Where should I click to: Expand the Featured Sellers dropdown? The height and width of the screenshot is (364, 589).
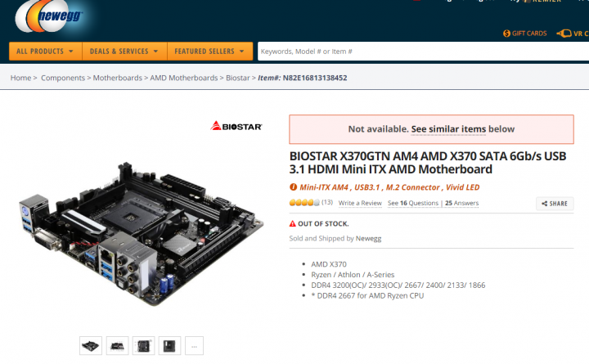click(x=209, y=51)
